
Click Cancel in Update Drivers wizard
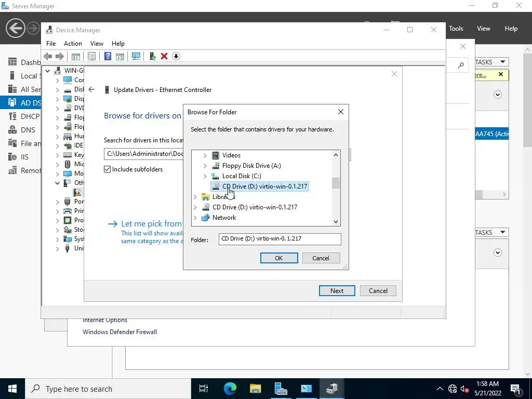tap(378, 290)
